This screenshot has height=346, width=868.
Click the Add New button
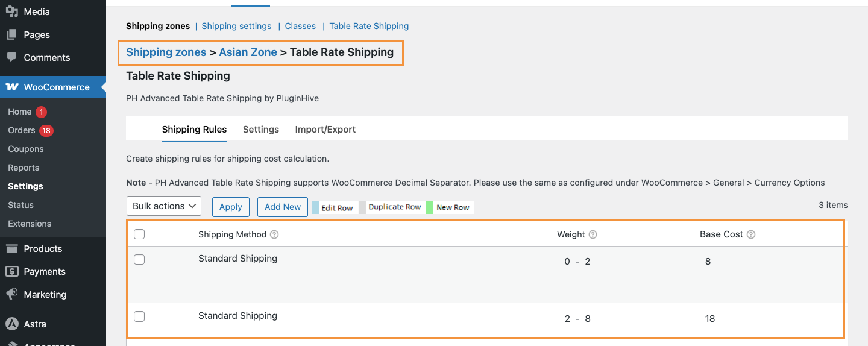282,207
